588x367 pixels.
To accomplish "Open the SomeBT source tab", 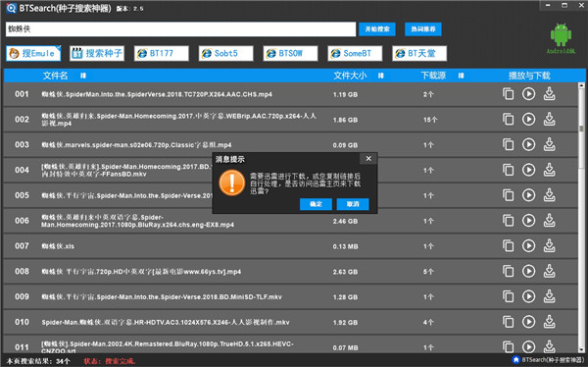I will point(355,53).
